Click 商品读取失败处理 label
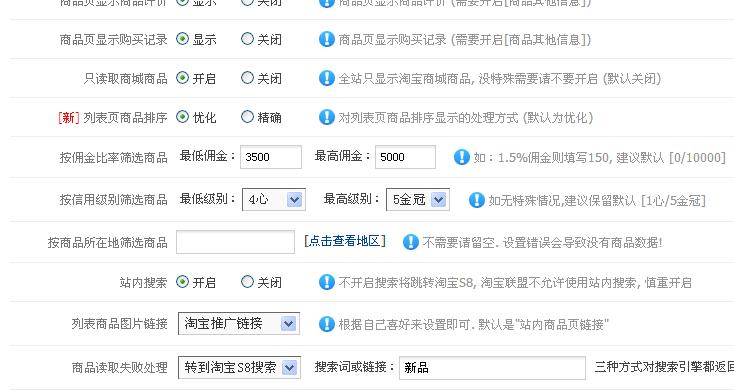 [119, 368]
